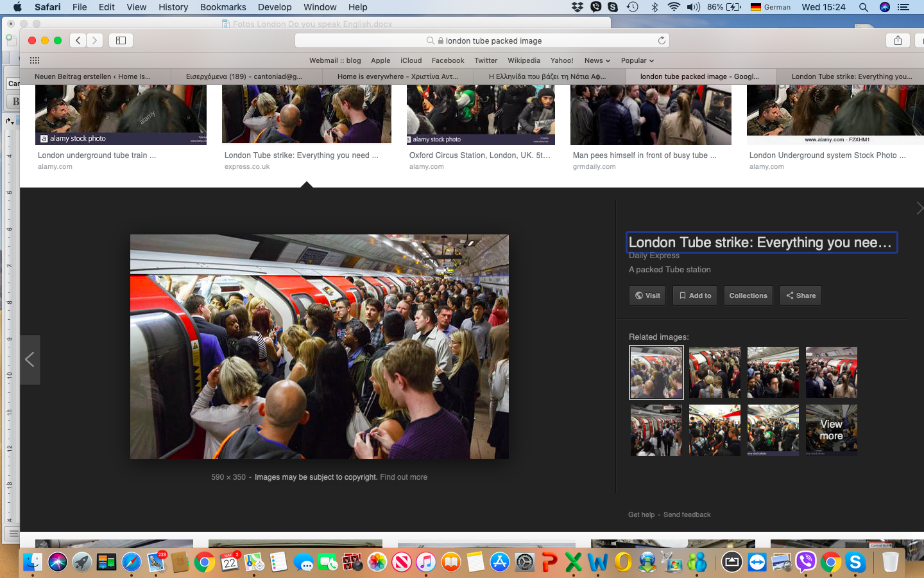Switch to London Tube strike tab
This screenshot has height=578, width=924.
(x=851, y=76)
